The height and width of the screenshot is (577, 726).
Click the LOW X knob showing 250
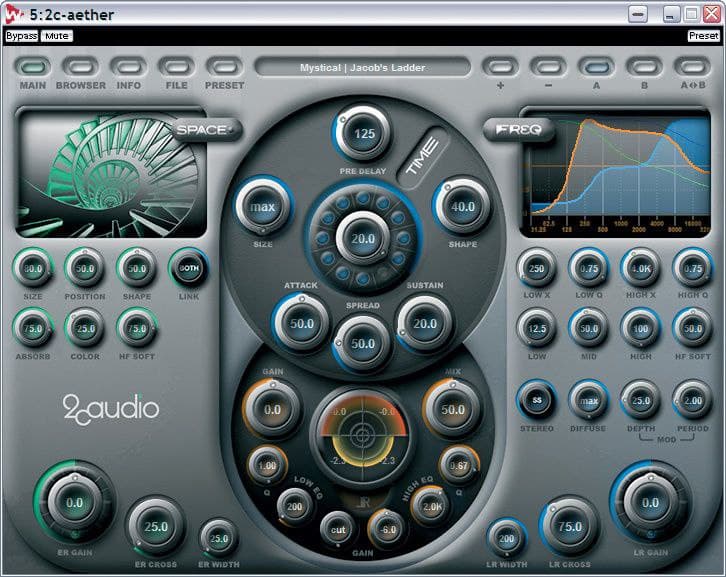coord(537,268)
